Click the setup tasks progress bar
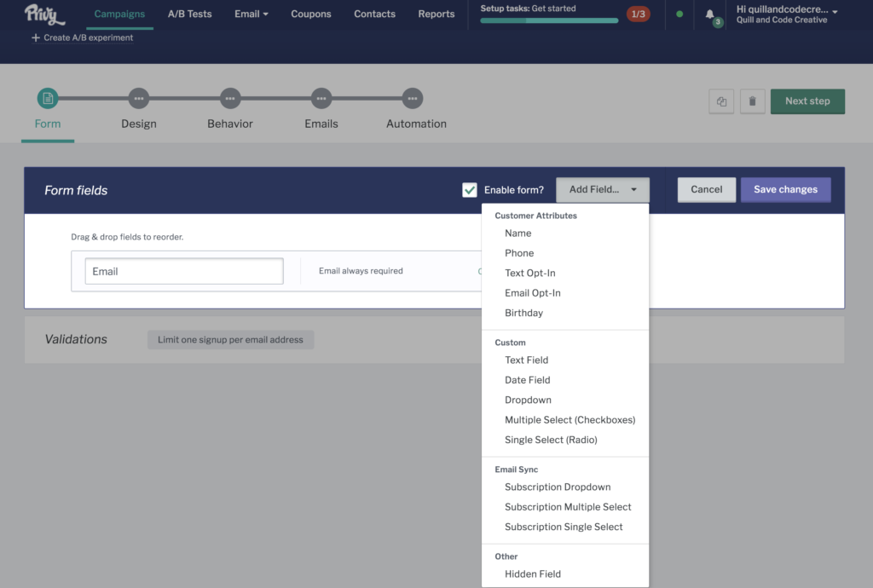 tap(549, 20)
